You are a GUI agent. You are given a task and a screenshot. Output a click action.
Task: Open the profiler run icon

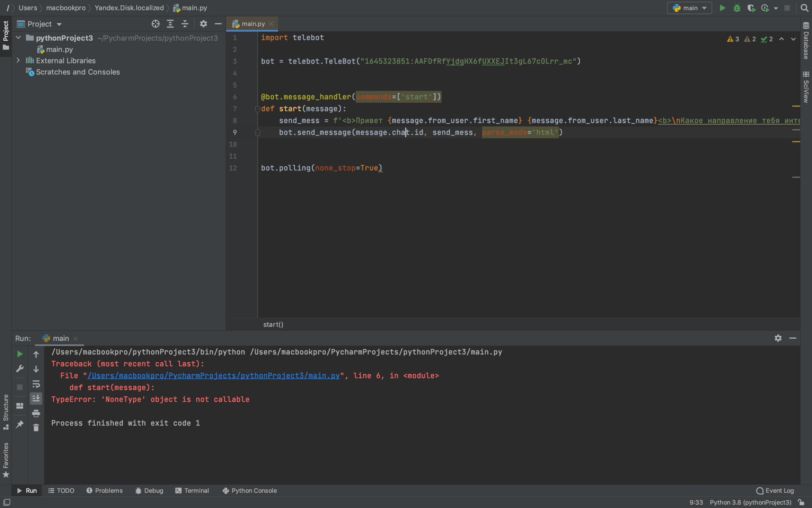[765, 8]
